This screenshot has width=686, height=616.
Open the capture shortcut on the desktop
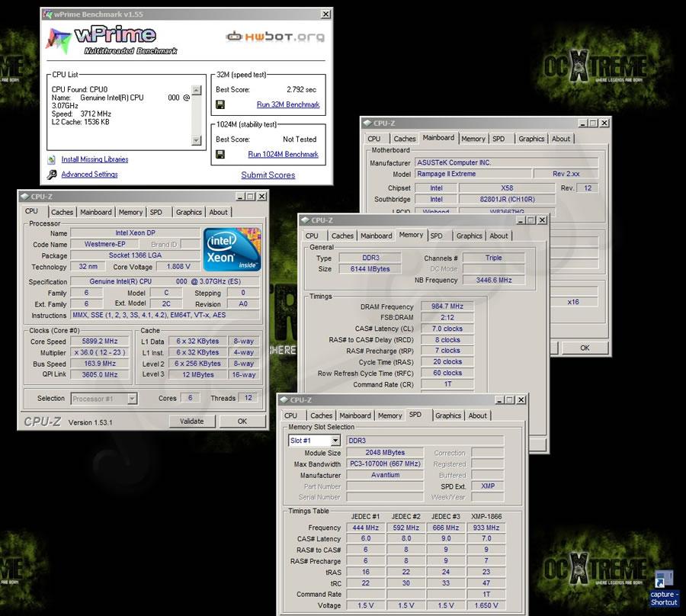664,589
